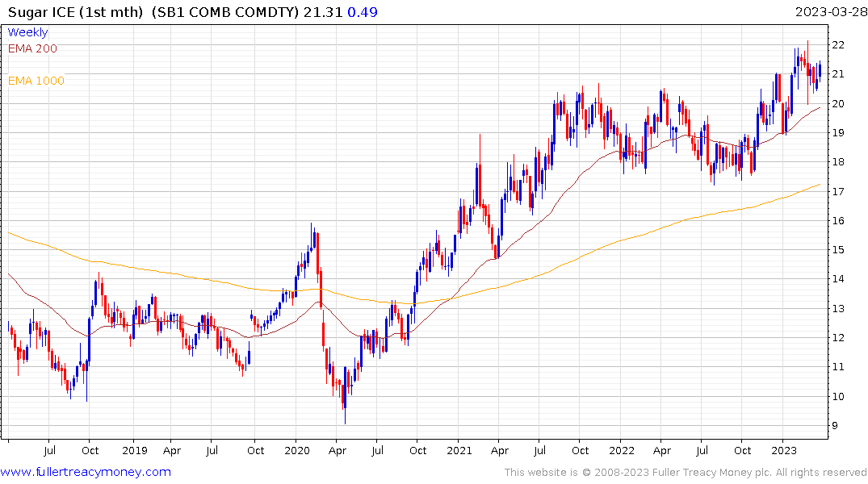Click the 'EMA 200' legend label
Screen dimensions: 868x484
32,48
